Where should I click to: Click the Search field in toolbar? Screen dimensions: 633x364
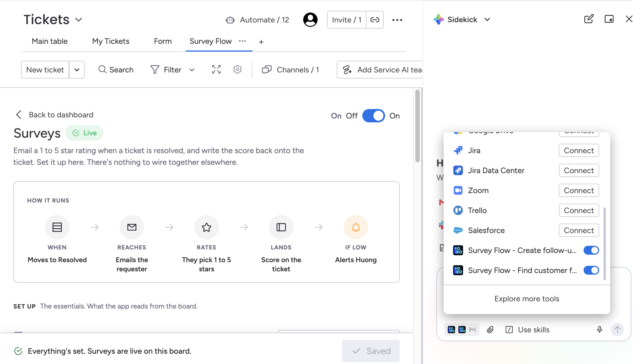coord(116,70)
